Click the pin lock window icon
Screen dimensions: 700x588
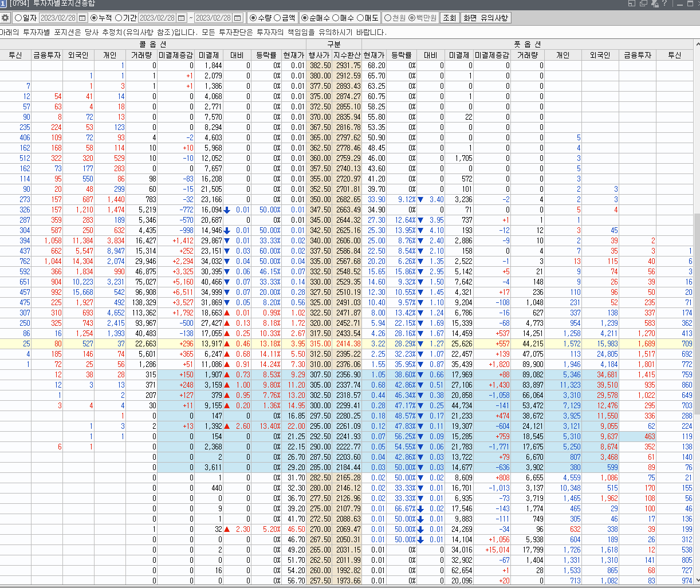pyautogui.click(x=654, y=3)
